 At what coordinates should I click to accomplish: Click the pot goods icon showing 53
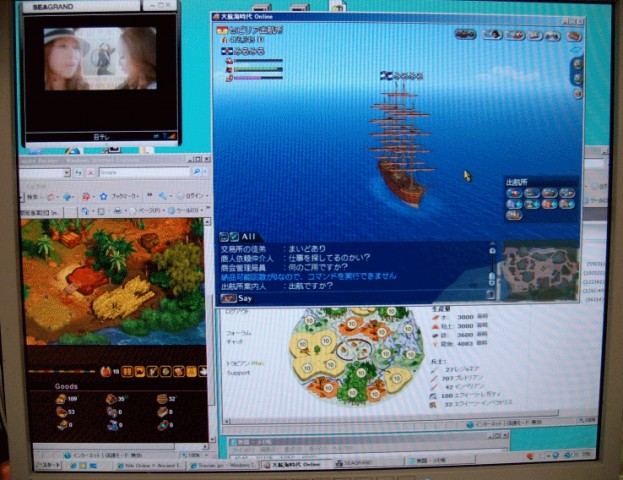point(61,412)
